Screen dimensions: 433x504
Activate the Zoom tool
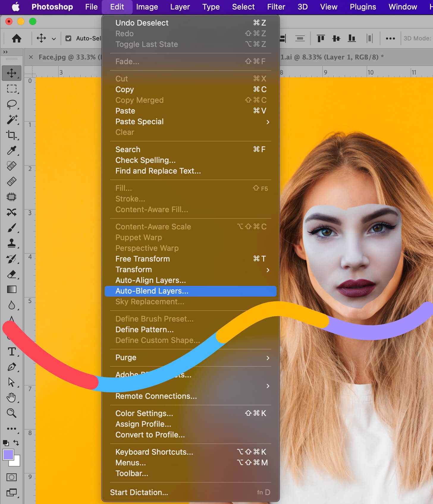click(x=12, y=413)
